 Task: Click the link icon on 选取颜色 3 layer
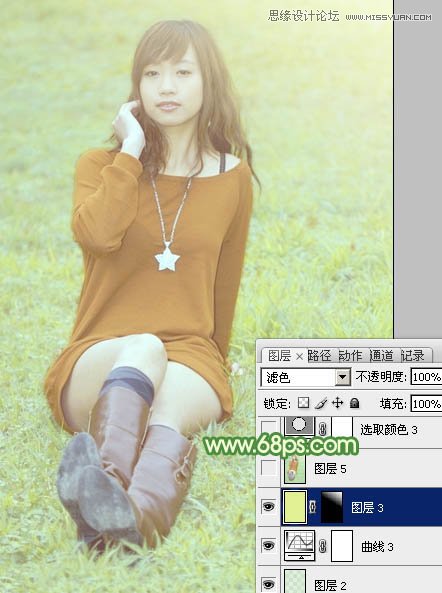323,429
